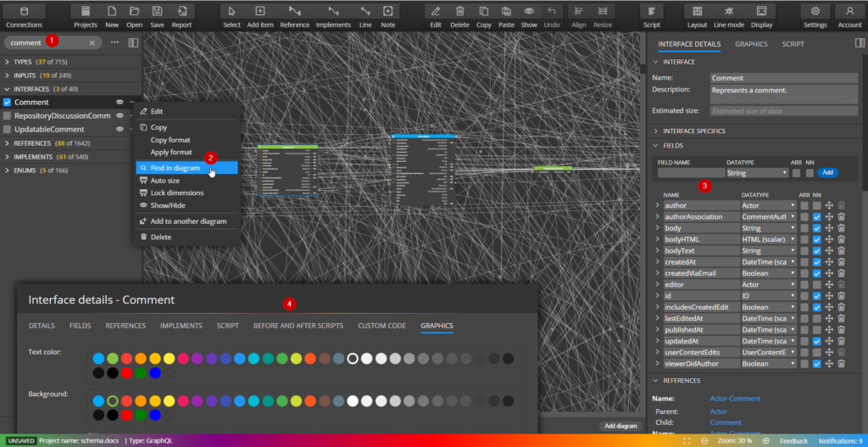Choose Lock dimensions from context menu
The height and width of the screenshot is (447, 868).
pos(187,193)
